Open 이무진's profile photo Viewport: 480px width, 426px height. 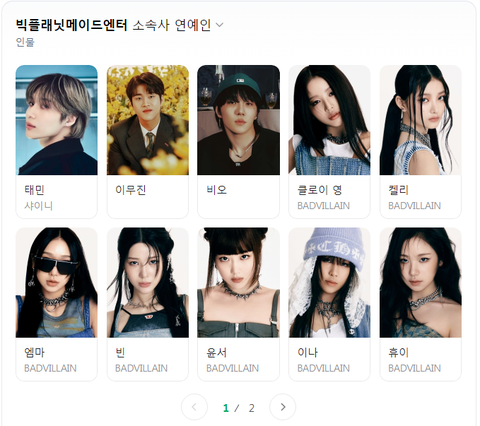[148, 120]
